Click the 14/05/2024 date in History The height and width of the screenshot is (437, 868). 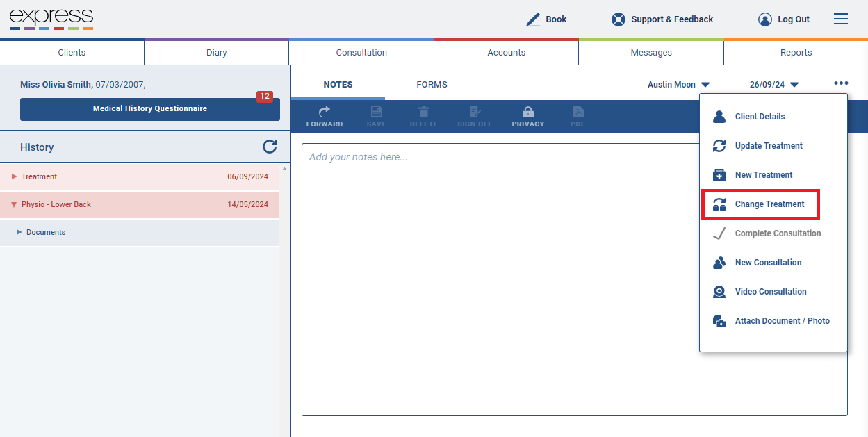247,205
